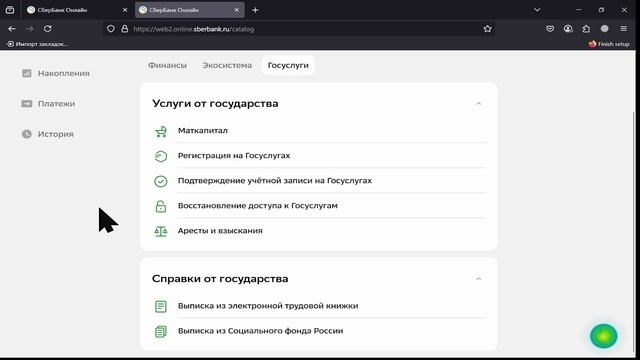Click the Регистрация на Госуслугах icon
The image size is (640, 360).
[x=161, y=156]
